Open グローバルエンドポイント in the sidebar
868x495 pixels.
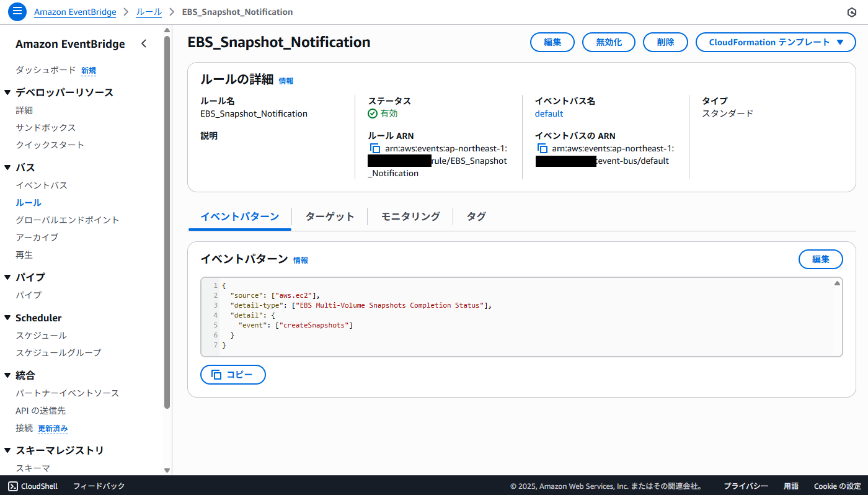pos(68,220)
